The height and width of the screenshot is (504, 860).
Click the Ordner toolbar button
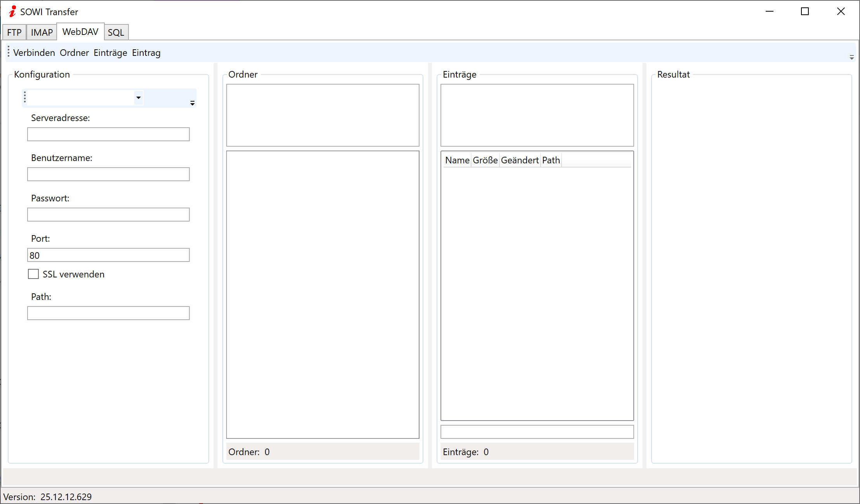(x=74, y=53)
